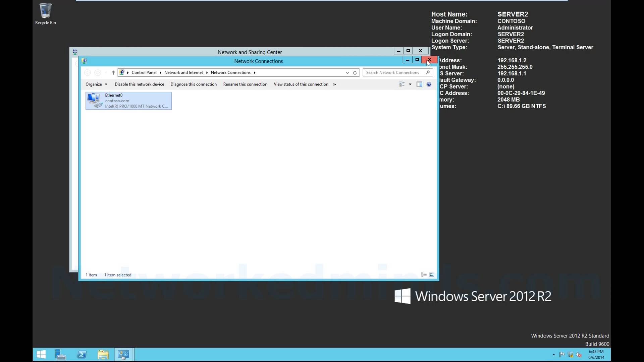Click Disable this network device
Screen dimensions: 644x362
139,84
